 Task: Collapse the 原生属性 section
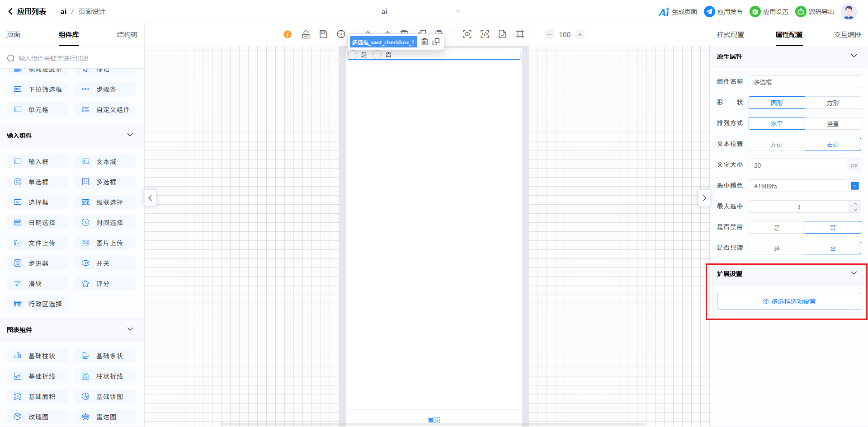[854, 56]
